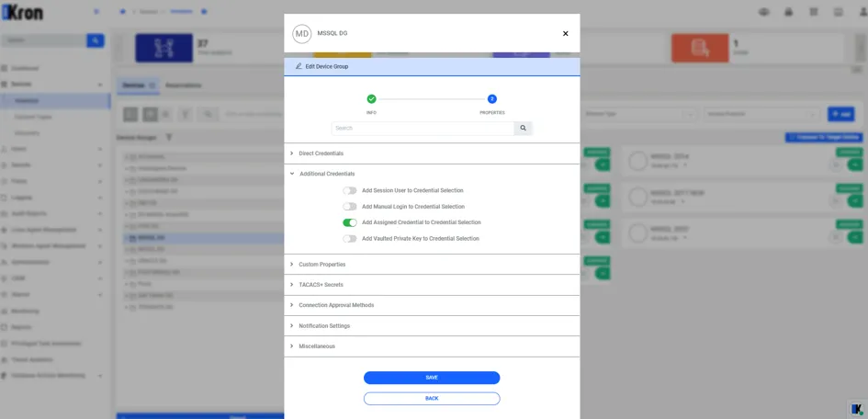Open the Device Type dropdown in background
The image size is (868, 419).
[x=641, y=115]
